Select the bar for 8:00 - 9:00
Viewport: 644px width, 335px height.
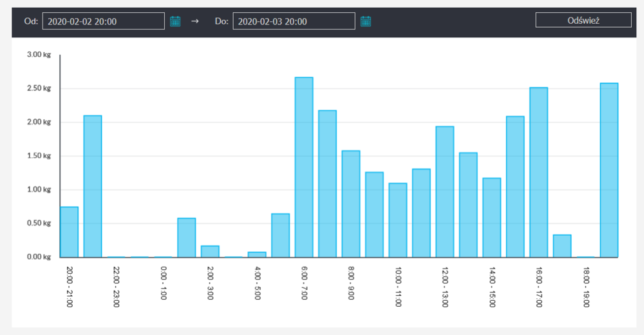click(351, 204)
